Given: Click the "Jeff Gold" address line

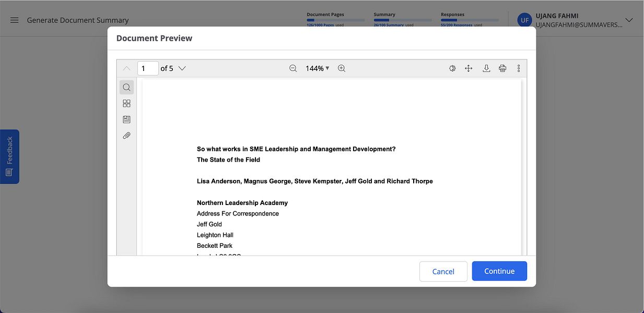Looking at the screenshot, I should pos(209,224).
